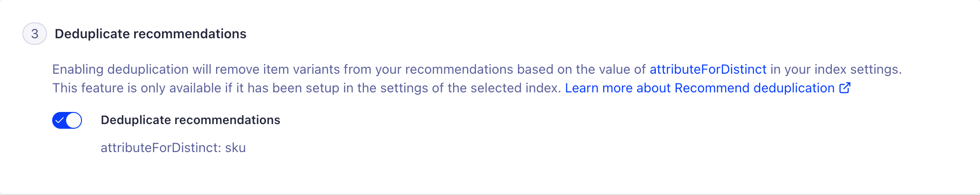
Task: Click the step 3 number badge
Action: (34, 34)
